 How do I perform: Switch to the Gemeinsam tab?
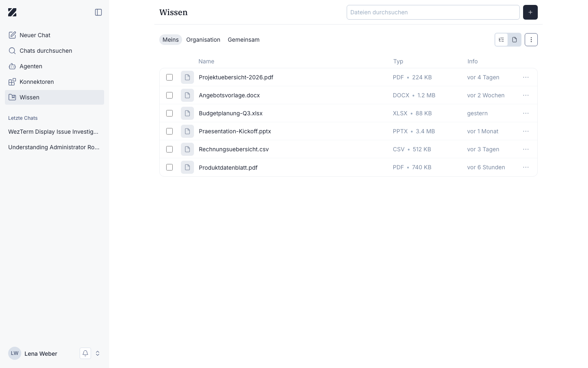click(x=244, y=40)
